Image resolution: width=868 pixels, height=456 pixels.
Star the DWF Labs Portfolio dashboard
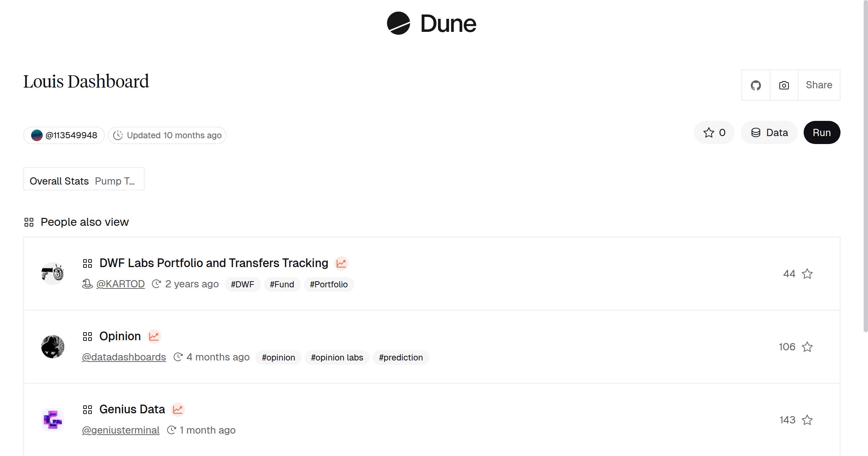click(807, 274)
